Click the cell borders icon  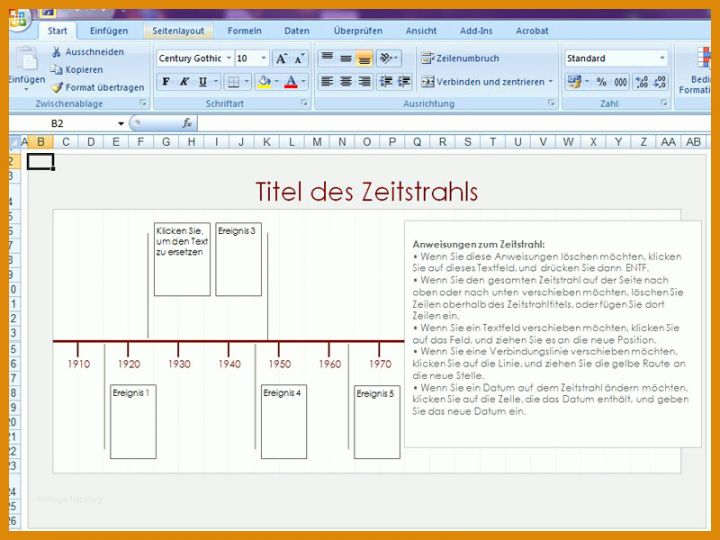pos(234,82)
